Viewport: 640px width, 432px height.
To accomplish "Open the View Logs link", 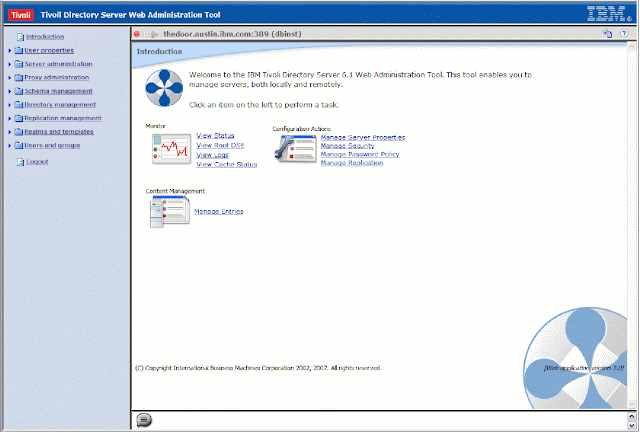I will pos(212,155).
